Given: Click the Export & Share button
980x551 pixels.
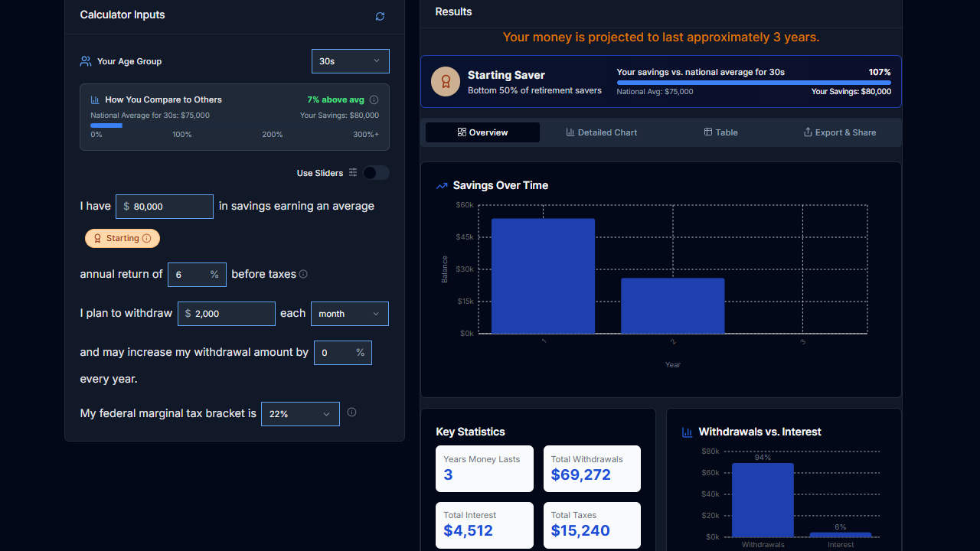Looking at the screenshot, I should point(839,132).
